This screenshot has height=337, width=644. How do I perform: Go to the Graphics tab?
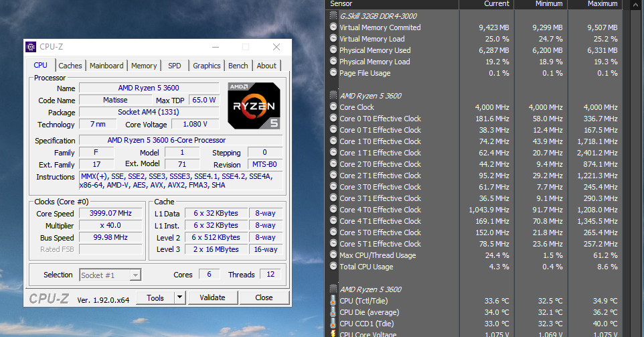207,66
